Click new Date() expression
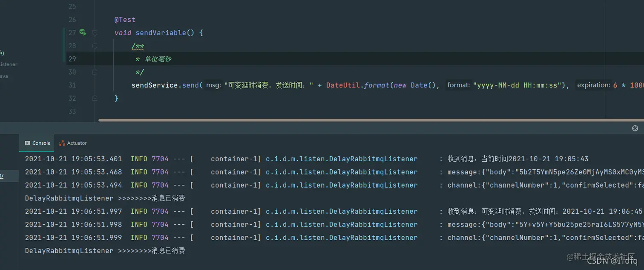 tap(414, 85)
